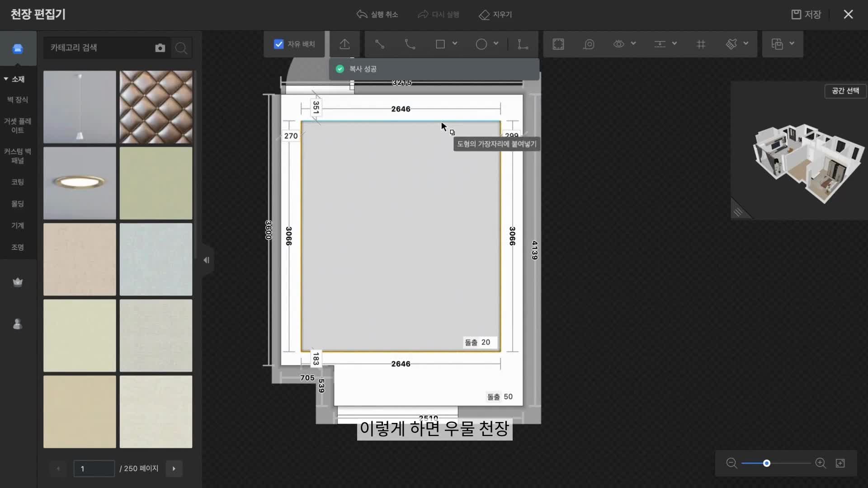868x488 pixels.
Task: Click the camera image search icon
Action: pos(160,48)
